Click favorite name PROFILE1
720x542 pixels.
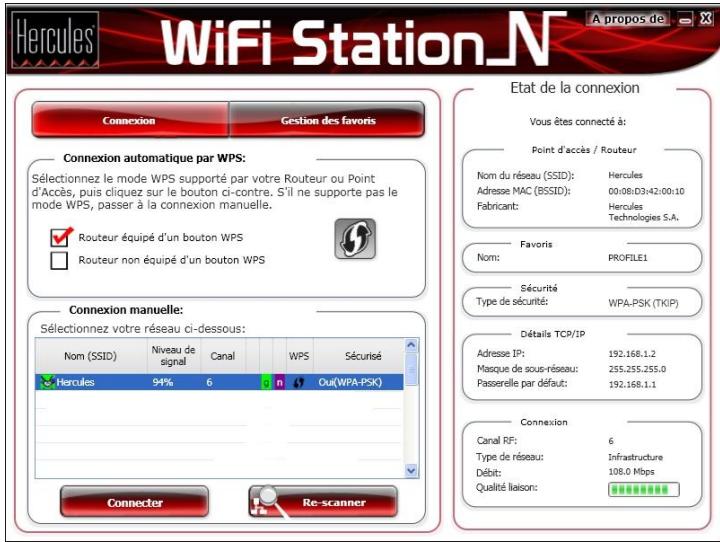tap(627, 258)
